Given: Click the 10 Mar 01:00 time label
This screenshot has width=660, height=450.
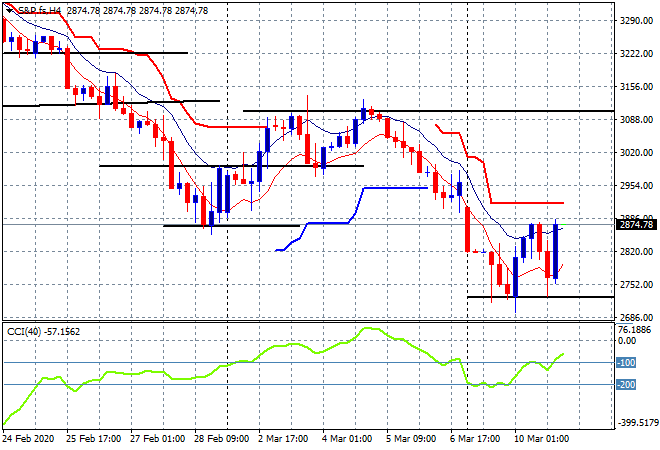Looking at the screenshot, I should point(541,439).
